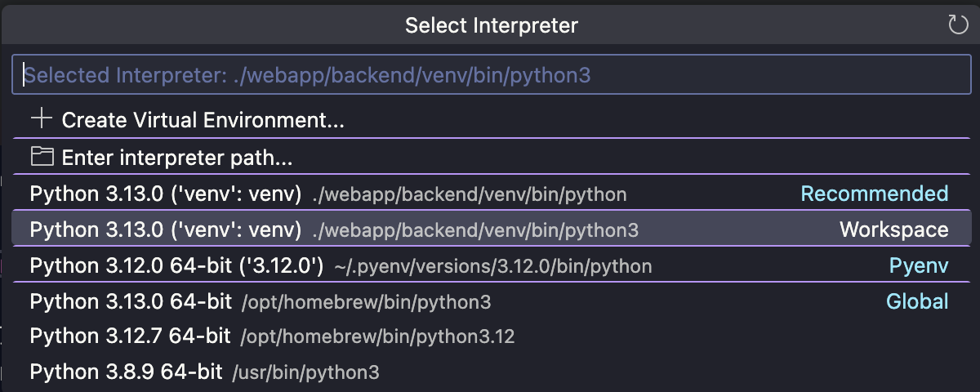Choose Create Virtual Environment... option

[203, 121]
